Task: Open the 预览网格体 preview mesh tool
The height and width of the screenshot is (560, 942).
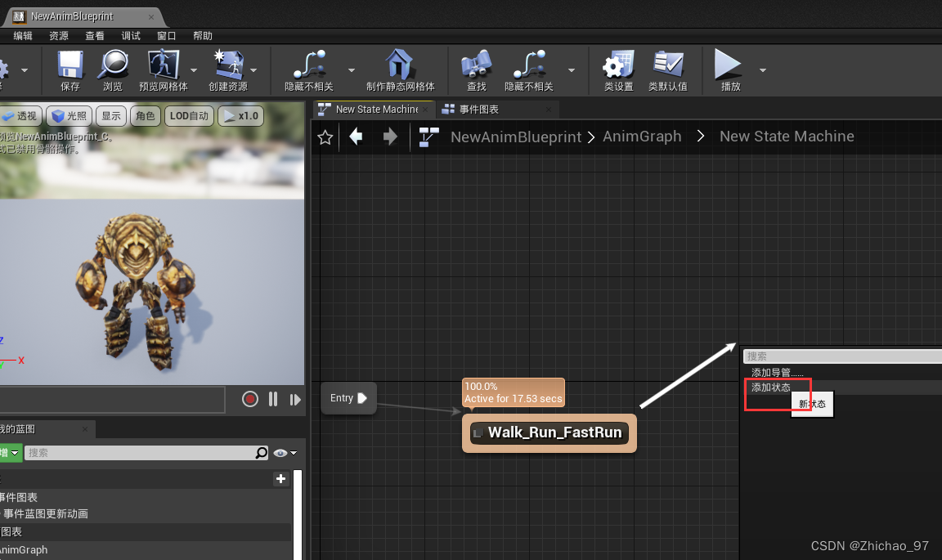Action: click(x=165, y=70)
